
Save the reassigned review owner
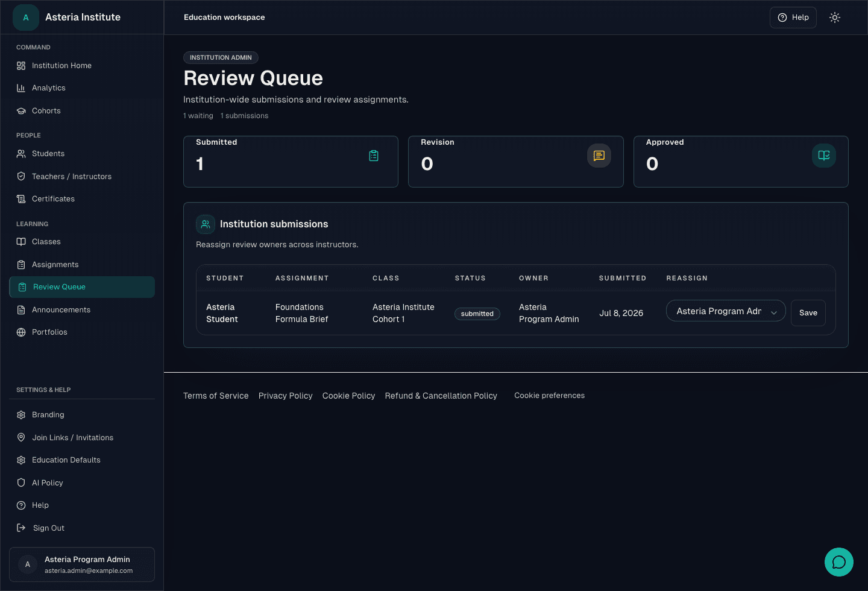(808, 313)
